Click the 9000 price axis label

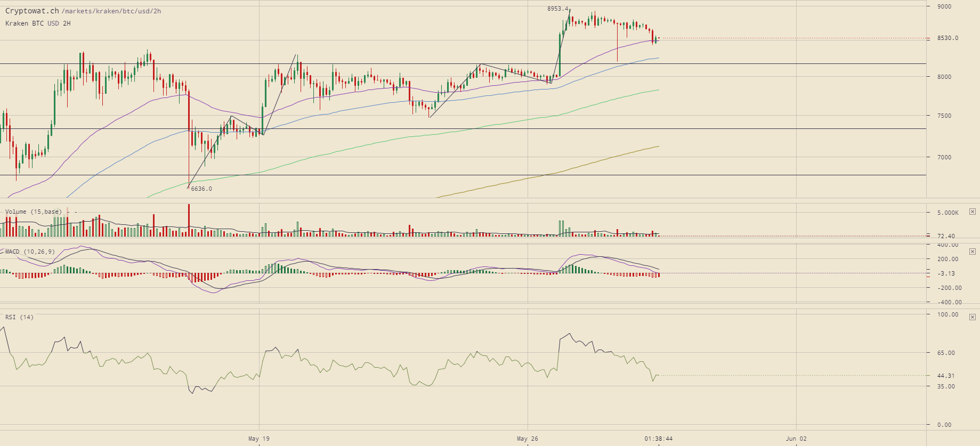(944, 6)
